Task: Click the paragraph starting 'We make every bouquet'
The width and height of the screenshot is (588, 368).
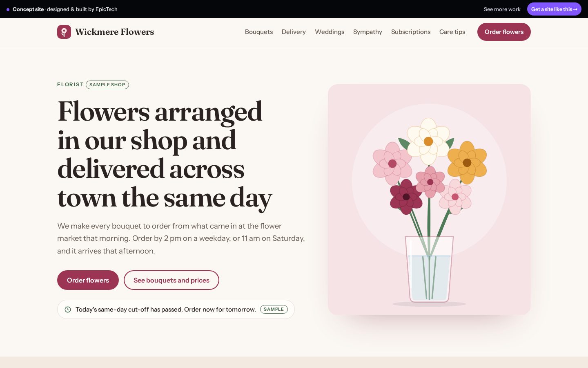Action: 181,238
